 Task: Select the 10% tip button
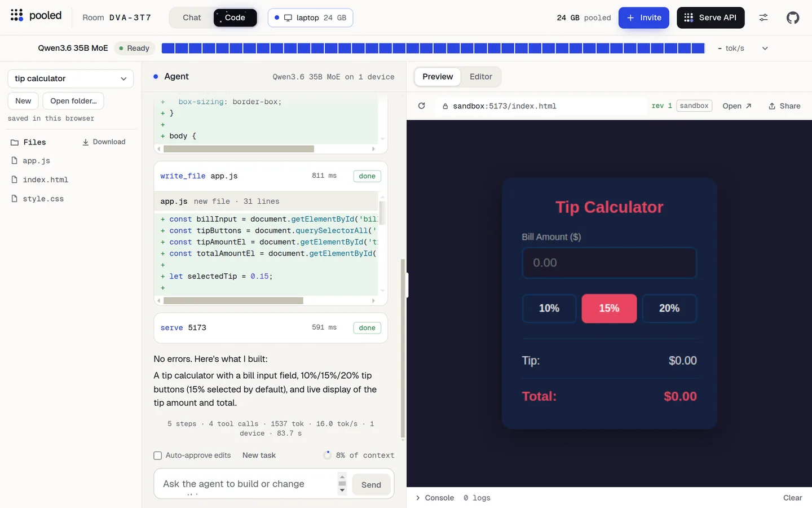(x=549, y=308)
